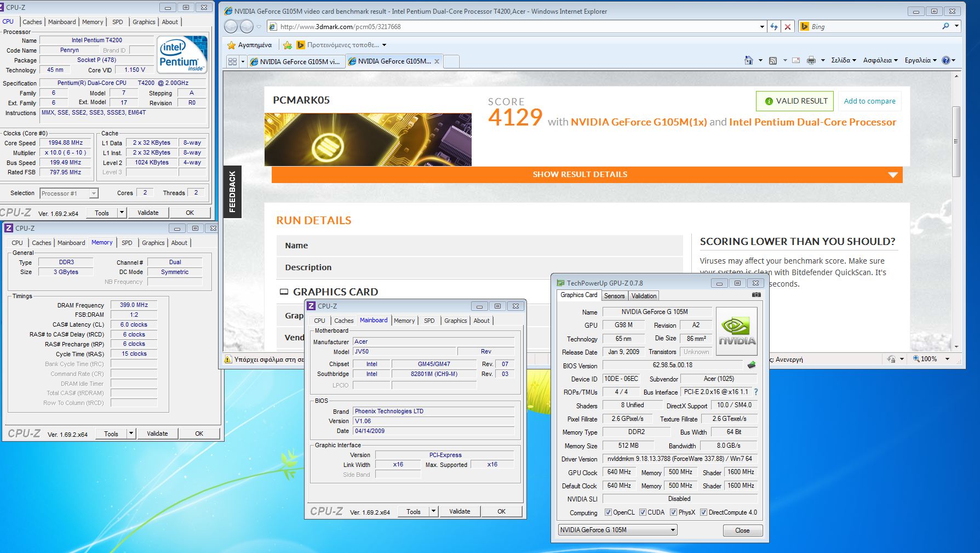Switch to Validation tab in GPU-Z
Viewport: 980px width, 553px height.
click(644, 295)
